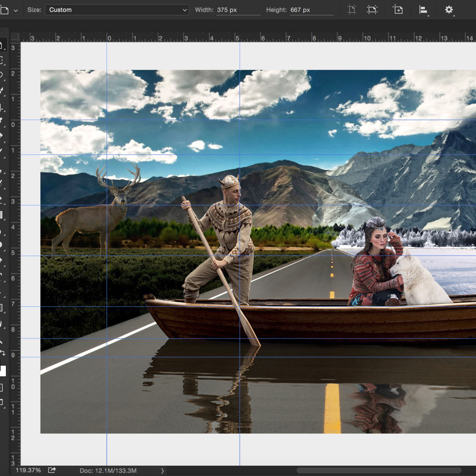Click the add new artboard icon
This screenshot has width=476, height=476.
pos(397,9)
